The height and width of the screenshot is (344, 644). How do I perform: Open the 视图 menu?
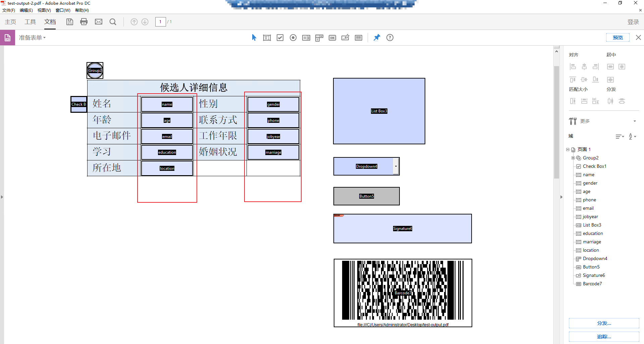(x=44, y=10)
